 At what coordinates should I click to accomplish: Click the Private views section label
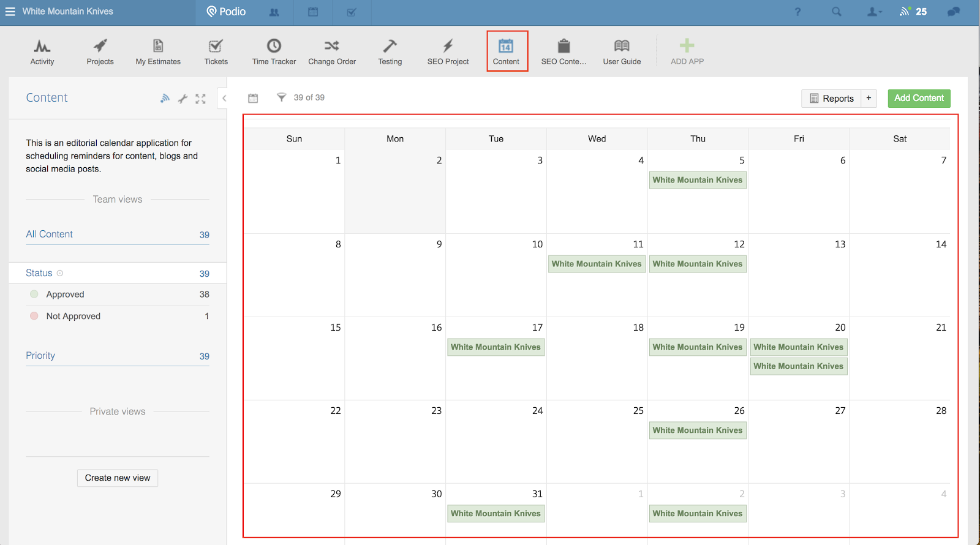[x=118, y=412]
